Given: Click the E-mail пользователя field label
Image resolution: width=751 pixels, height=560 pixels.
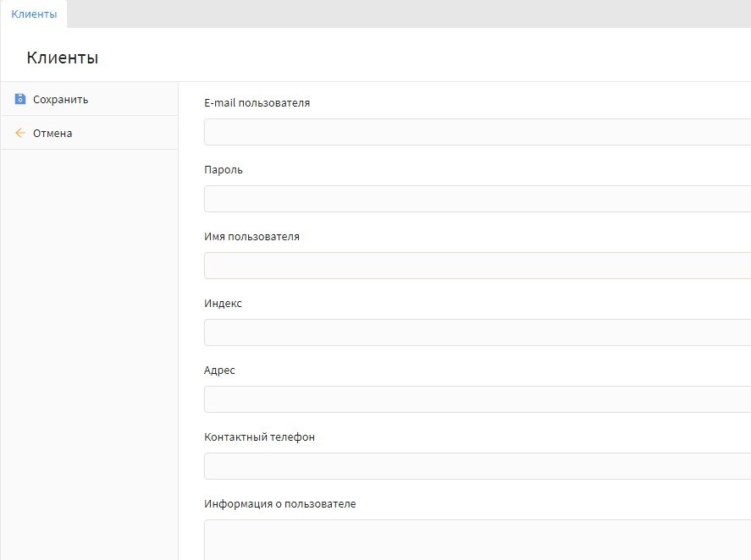Looking at the screenshot, I should tap(257, 103).
